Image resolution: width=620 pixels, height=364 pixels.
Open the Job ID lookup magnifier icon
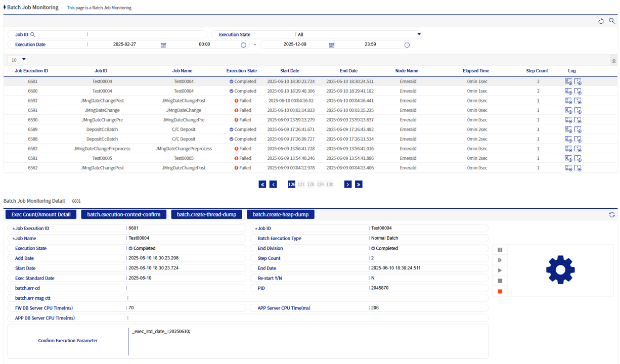[33, 35]
